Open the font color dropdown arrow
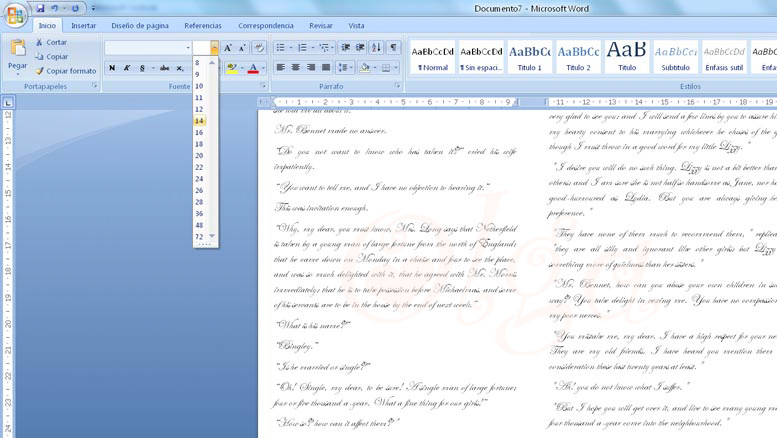 [x=263, y=68]
